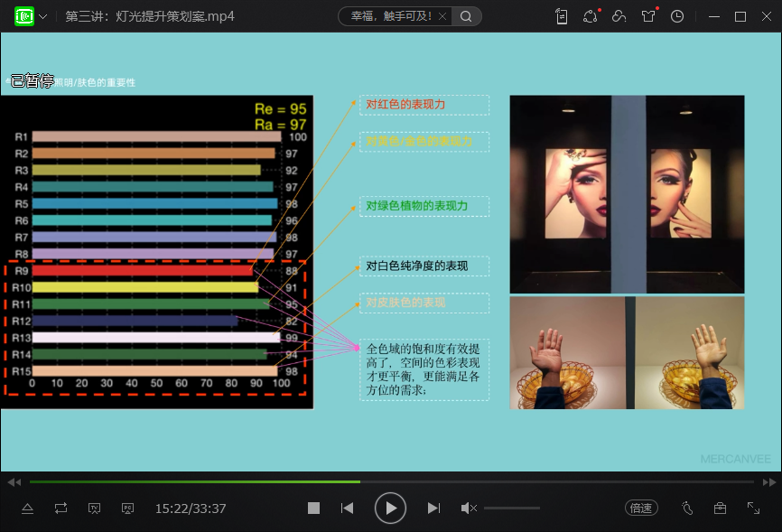Open the skin (T-shirt) theme icon

(648, 16)
